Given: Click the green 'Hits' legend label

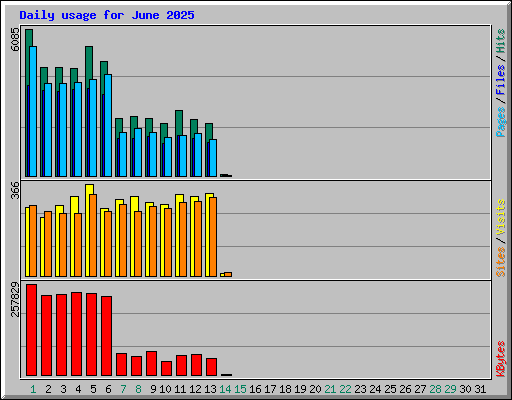Looking at the screenshot, I should (x=501, y=41).
